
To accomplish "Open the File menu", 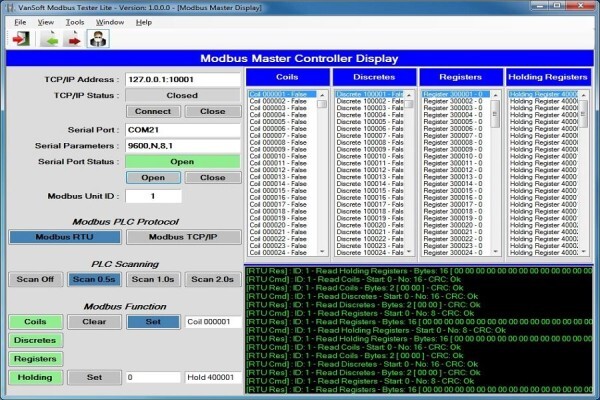I will tap(20, 22).
